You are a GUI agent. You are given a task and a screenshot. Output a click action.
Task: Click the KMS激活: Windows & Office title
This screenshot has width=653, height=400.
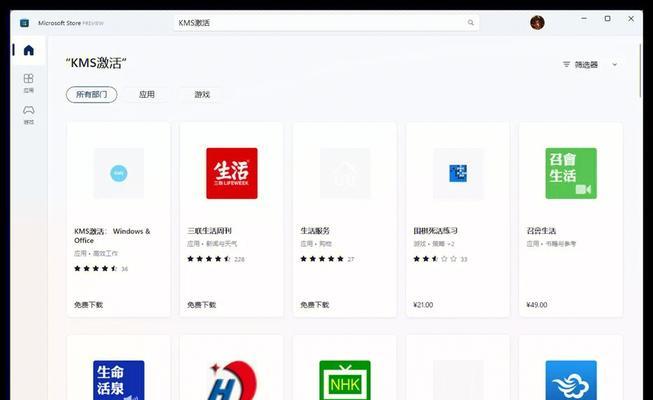pyautogui.click(x=112, y=236)
